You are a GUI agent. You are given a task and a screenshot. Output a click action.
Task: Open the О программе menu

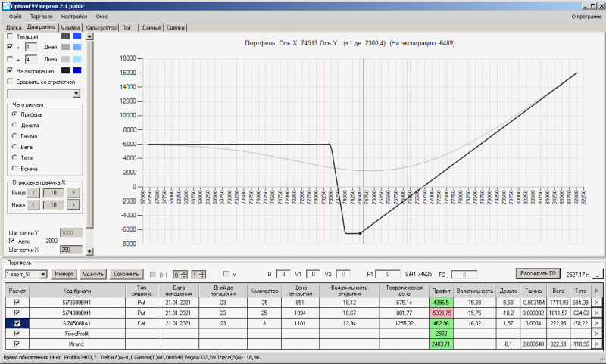click(x=586, y=17)
